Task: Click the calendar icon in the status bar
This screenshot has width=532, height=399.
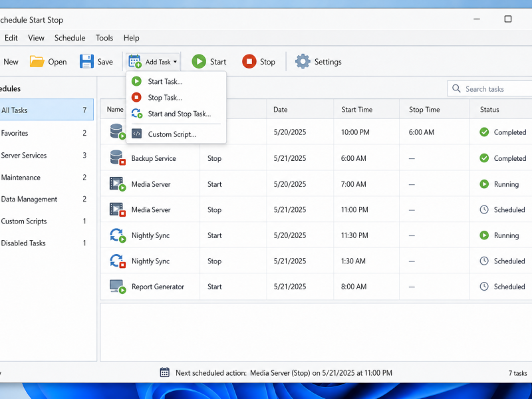Action: coord(164,372)
